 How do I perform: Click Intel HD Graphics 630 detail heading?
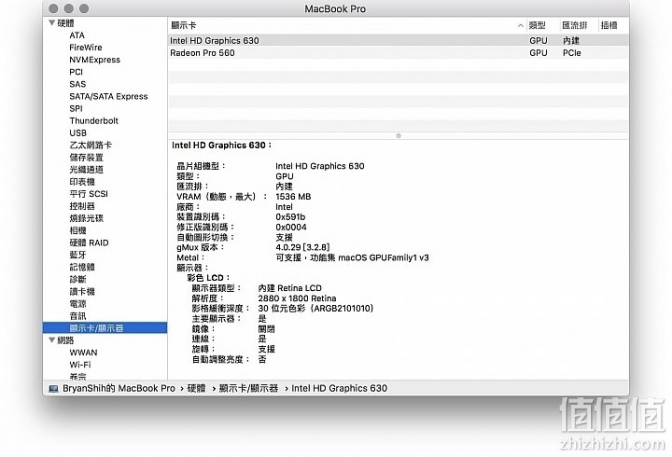tap(221, 145)
